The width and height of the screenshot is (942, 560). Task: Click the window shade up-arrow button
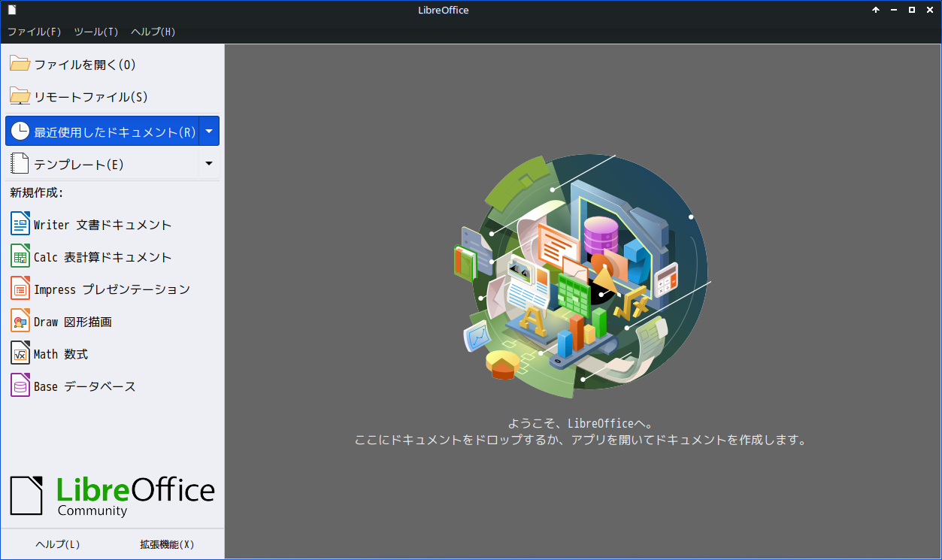pos(875,10)
